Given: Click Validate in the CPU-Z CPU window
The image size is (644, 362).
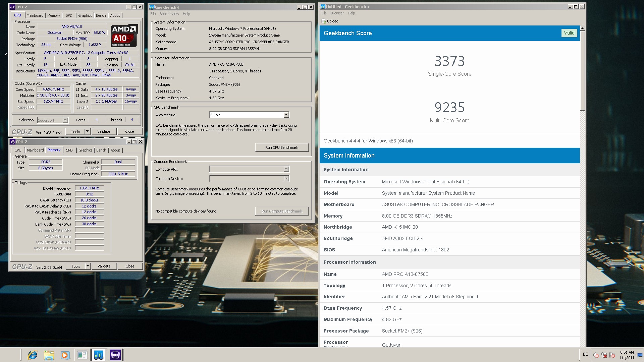Looking at the screenshot, I should (x=104, y=131).
